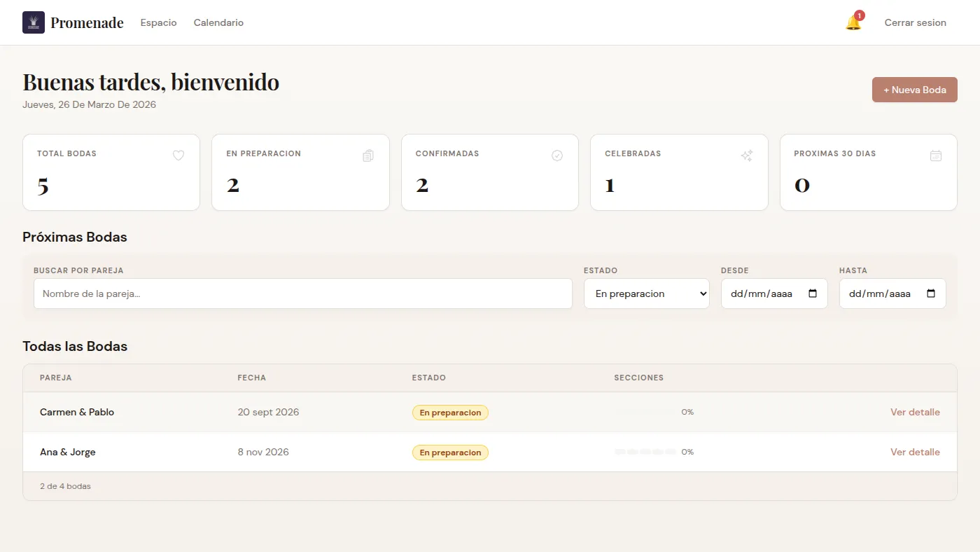The width and height of the screenshot is (980, 552).
Task: Open the Hasta date picker calendar icon
Action: [x=931, y=294]
